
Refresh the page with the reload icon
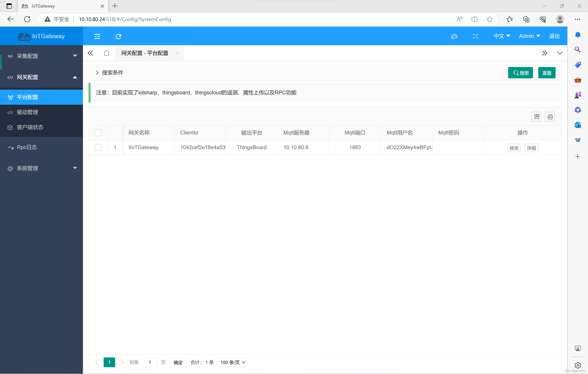pyautogui.click(x=118, y=36)
